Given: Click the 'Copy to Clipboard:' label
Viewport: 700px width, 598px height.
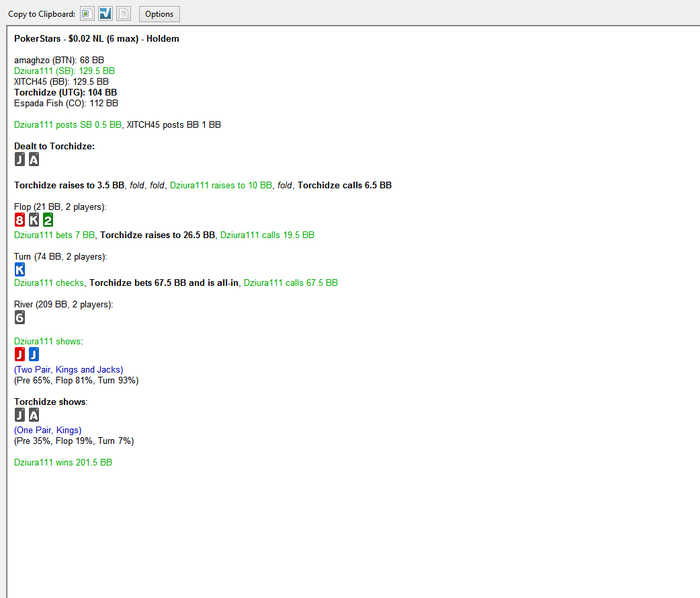Looking at the screenshot, I should (x=42, y=14).
